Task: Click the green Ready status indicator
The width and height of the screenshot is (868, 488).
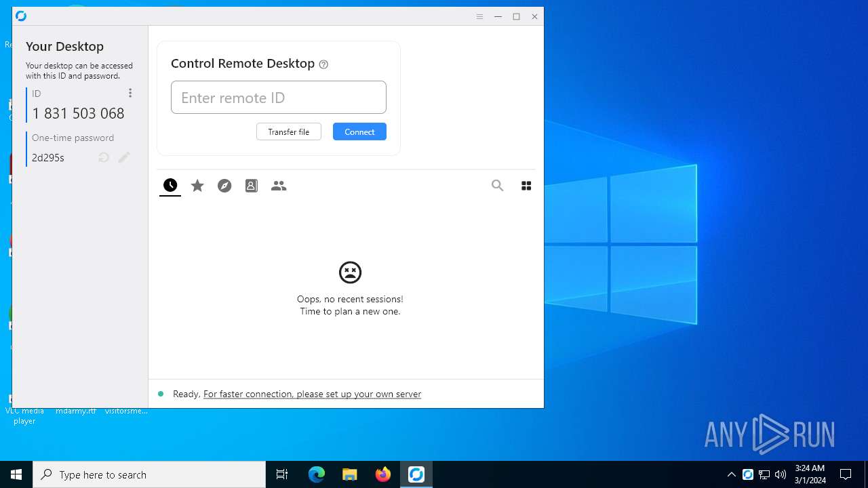Action: pyautogui.click(x=161, y=394)
